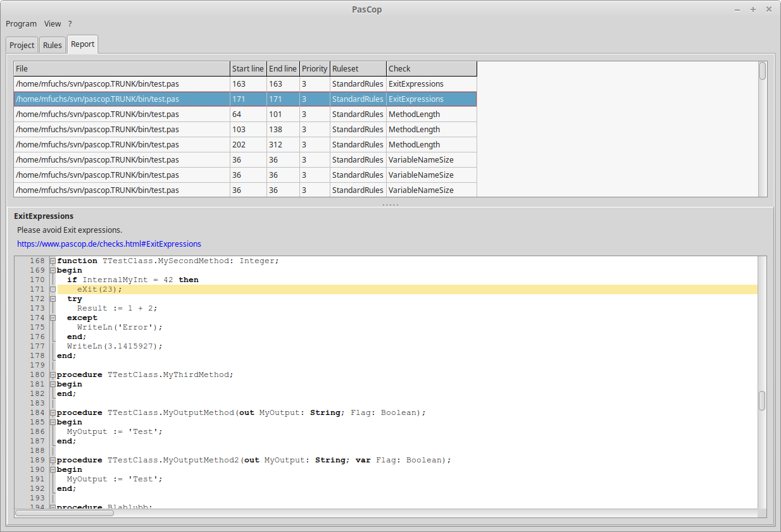Select the MethodLength row for lines 64–101

pos(245,114)
